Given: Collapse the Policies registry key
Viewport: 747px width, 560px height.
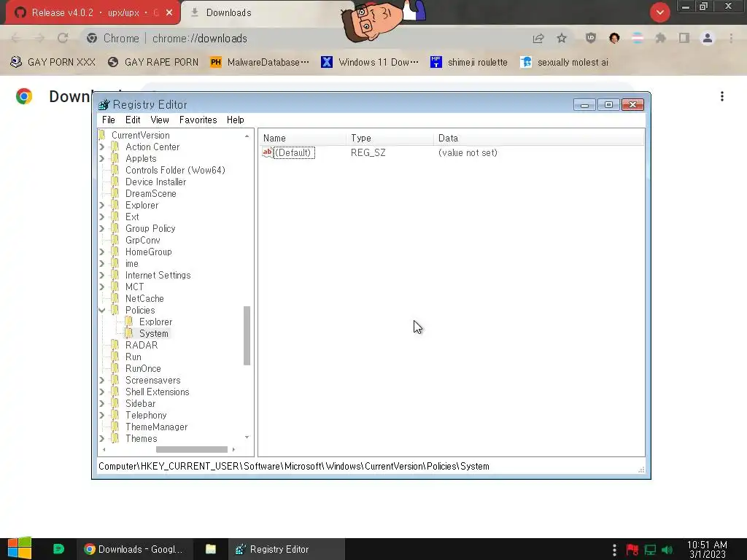Looking at the screenshot, I should 102,311.
